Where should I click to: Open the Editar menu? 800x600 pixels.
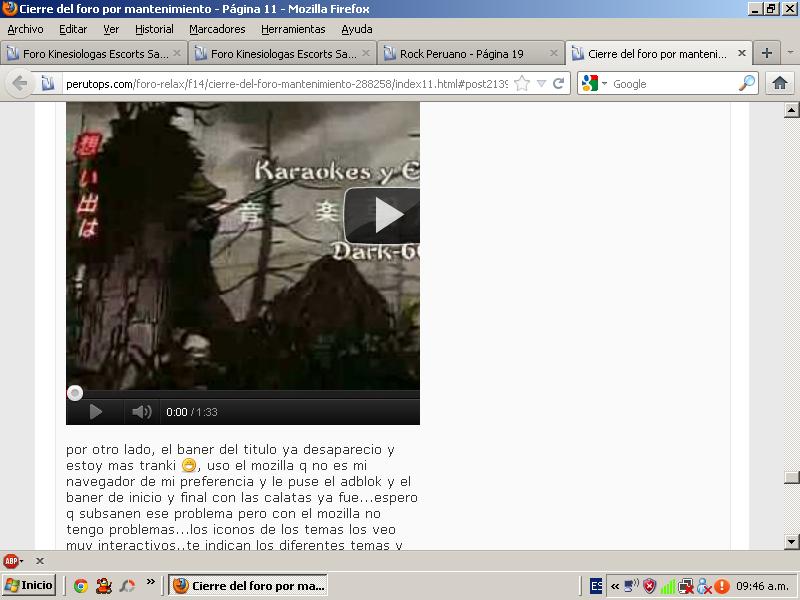[73, 29]
